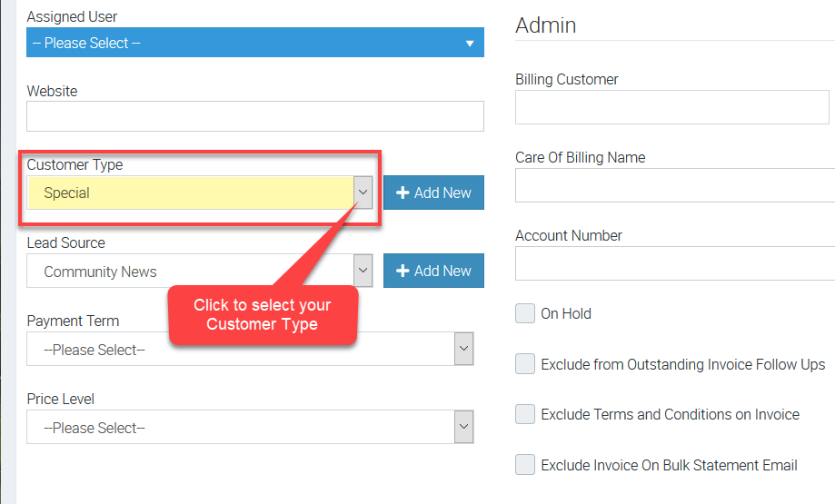Expand the Customer Type dropdown arrow

[363, 193]
